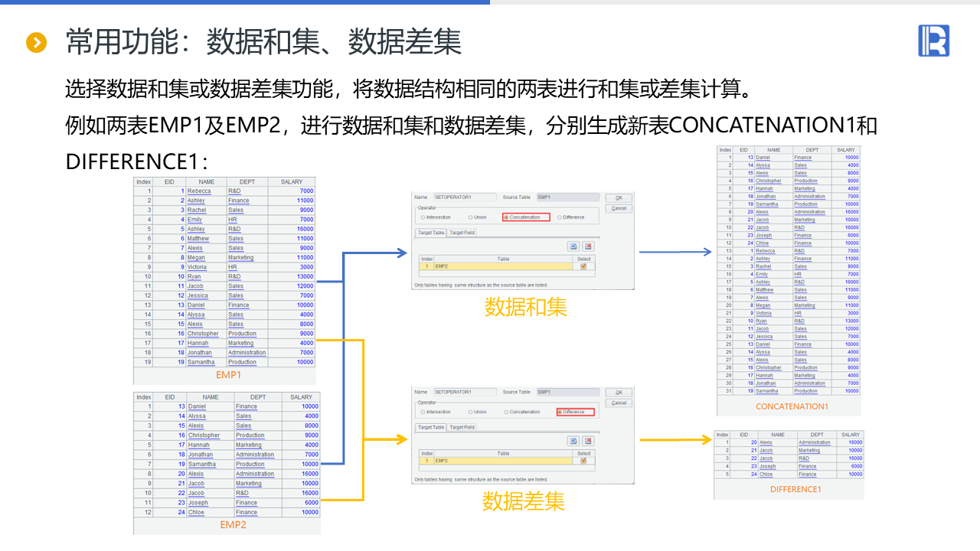Toggle EMP2 Select checkbox in 数据和集 dialog
This screenshot has height=551, width=980.
tap(583, 266)
